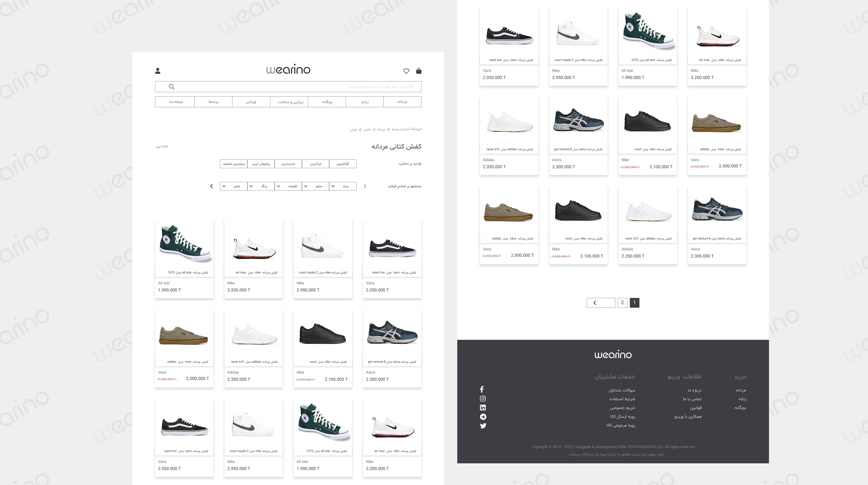The height and width of the screenshot is (485, 868).
Task: Click the filter carousel left arrow
Action: point(212,186)
